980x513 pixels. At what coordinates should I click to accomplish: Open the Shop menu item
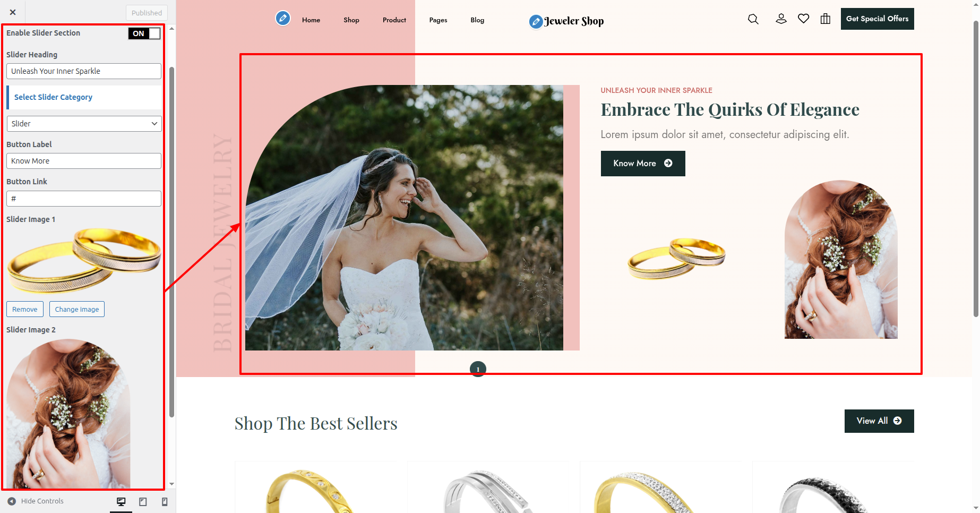[351, 20]
